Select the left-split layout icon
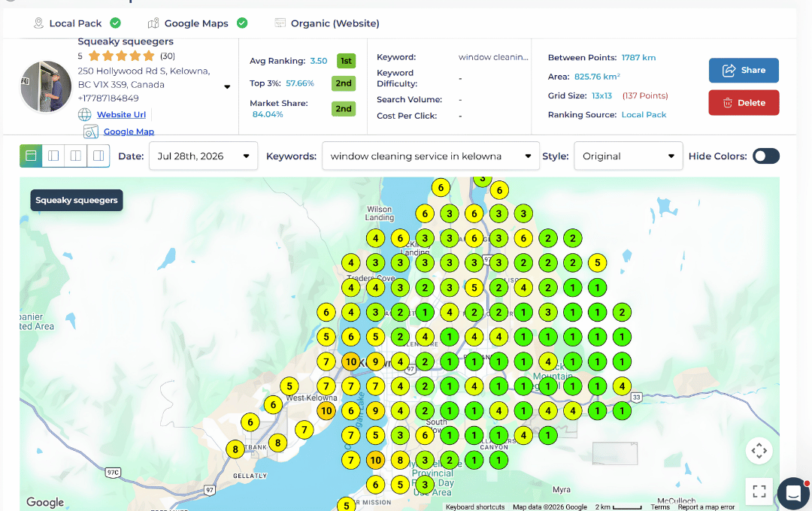 pos(53,156)
